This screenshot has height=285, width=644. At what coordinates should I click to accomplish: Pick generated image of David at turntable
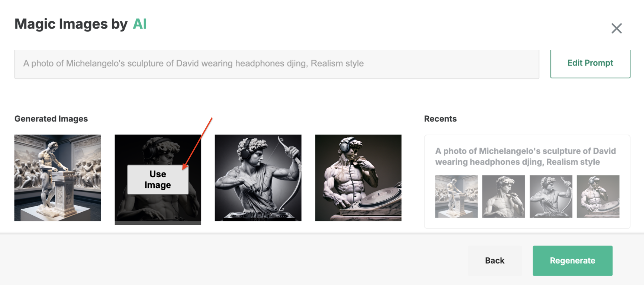click(x=358, y=178)
